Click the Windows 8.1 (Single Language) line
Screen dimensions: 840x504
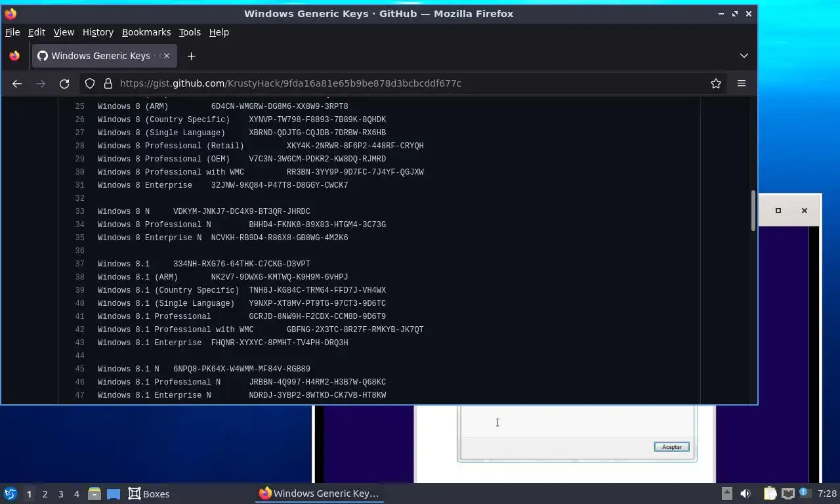click(241, 303)
